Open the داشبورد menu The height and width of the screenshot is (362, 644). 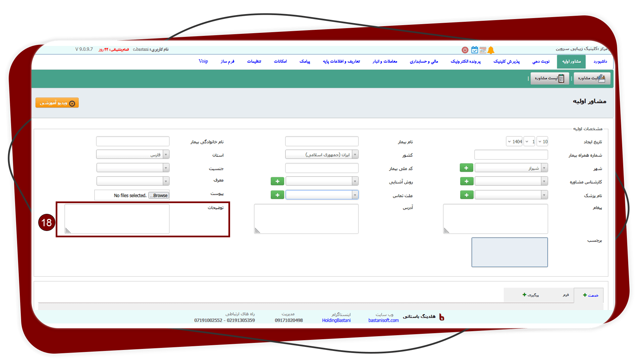coord(600,61)
